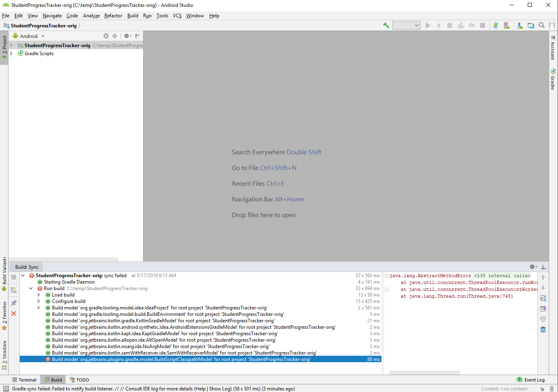558x392 pixels.
Task: Click the Up the Stack Trace arrow
Action: 543,277
